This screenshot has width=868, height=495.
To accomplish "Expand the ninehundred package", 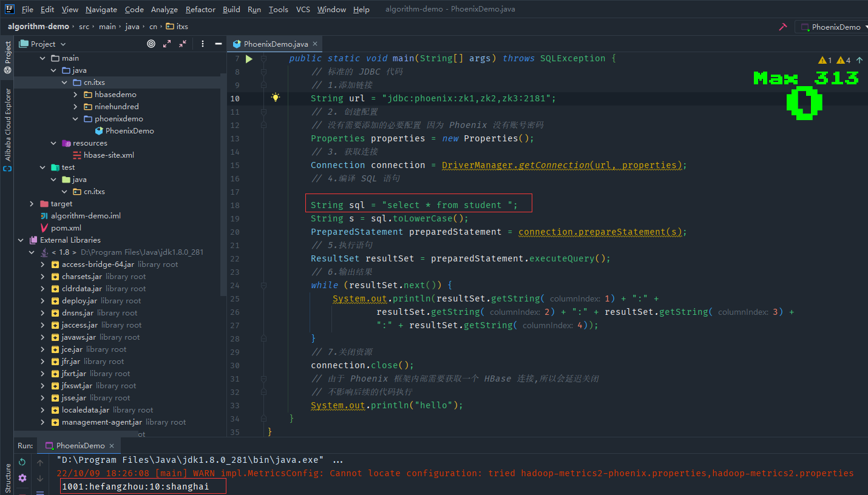I will pos(75,107).
